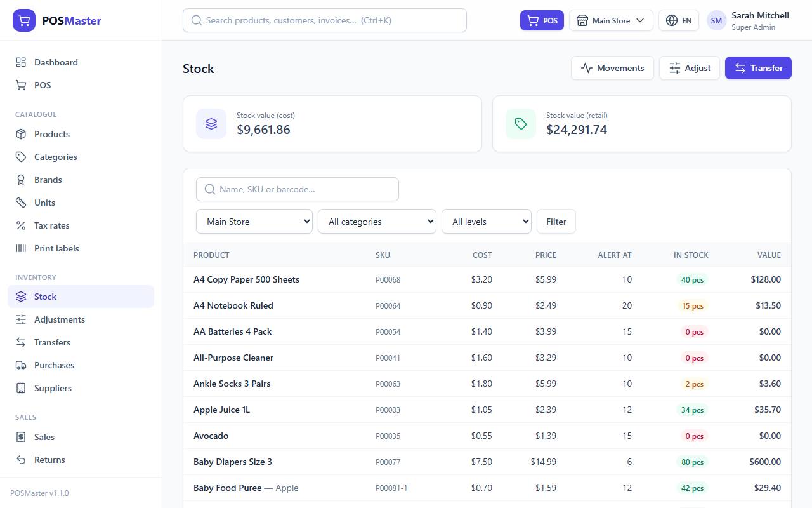The image size is (812, 508).
Task: Click the Categories tag icon
Action: (21, 157)
